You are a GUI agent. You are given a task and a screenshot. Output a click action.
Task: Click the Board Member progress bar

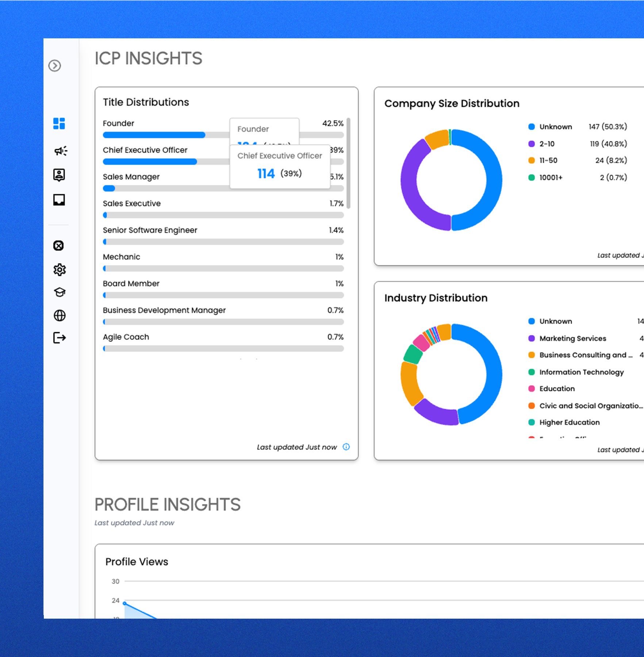coord(223,295)
